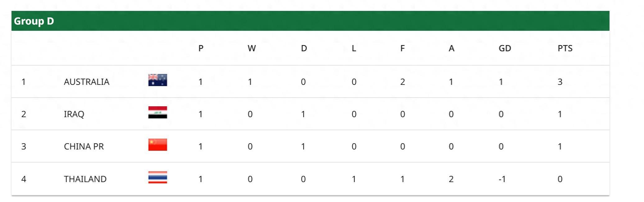The height and width of the screenshot is (202, 644).
Task: Click Australia's points value of 3
Action: click(x=560, y=82)
